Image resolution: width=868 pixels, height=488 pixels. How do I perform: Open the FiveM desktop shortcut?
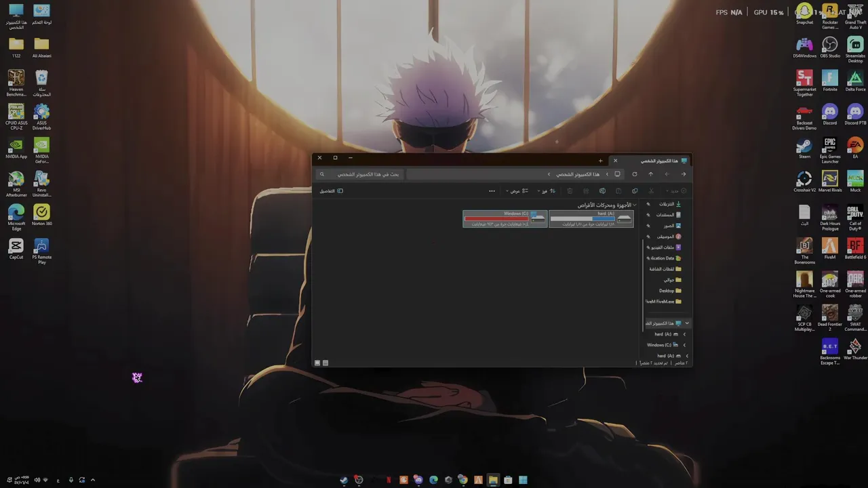(830, 249)
